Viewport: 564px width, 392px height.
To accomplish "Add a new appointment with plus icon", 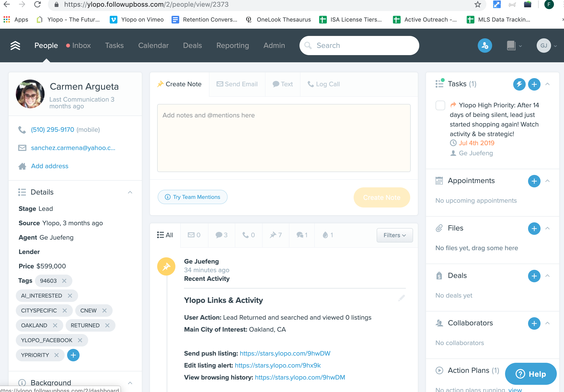I will pos(534,181).
